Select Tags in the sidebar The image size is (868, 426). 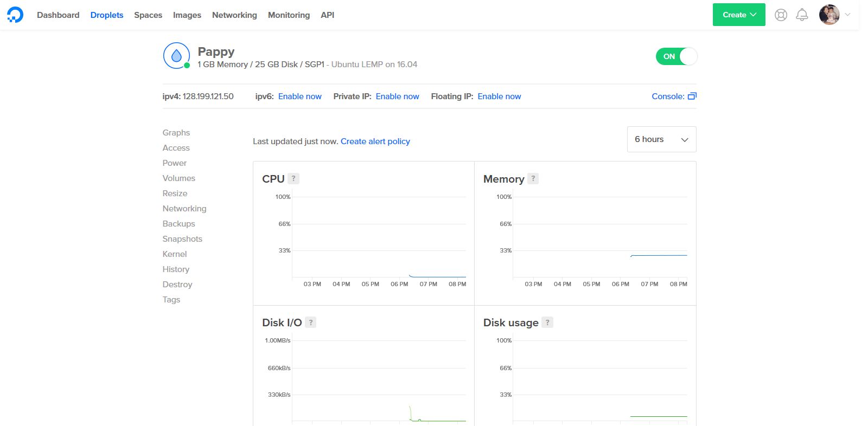point(171,299)
